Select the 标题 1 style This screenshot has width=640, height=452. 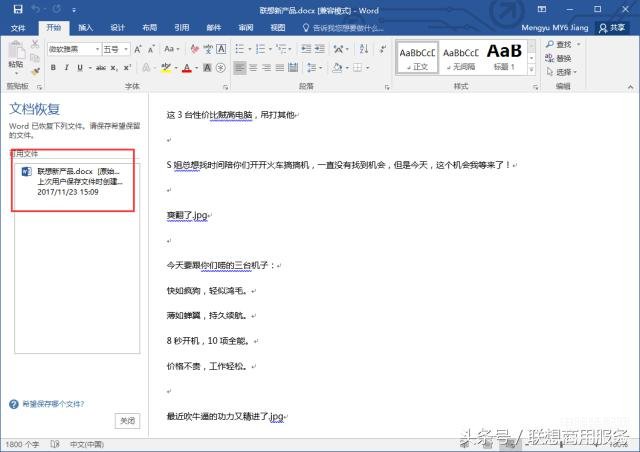pyautogui.click(x=504, y=58)
